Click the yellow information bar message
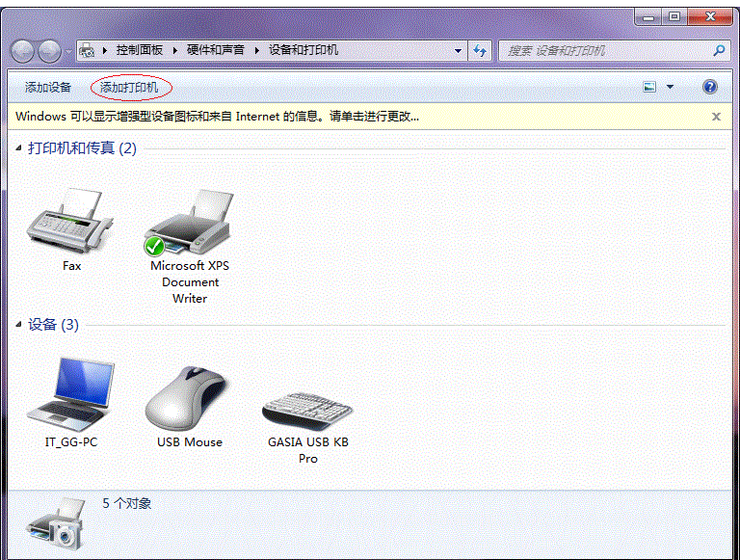 pos(218,116)
